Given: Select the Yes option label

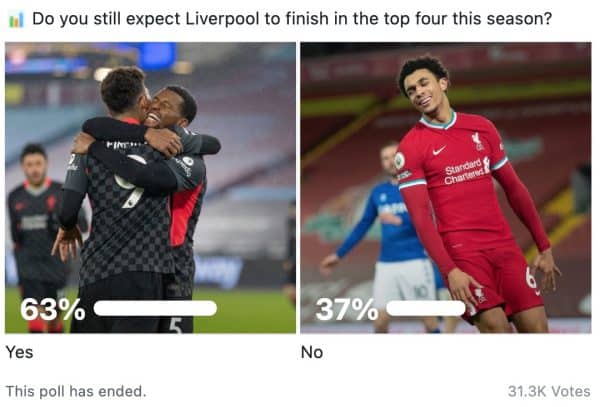Looking at the screenshot, I should tap(19, 352).
